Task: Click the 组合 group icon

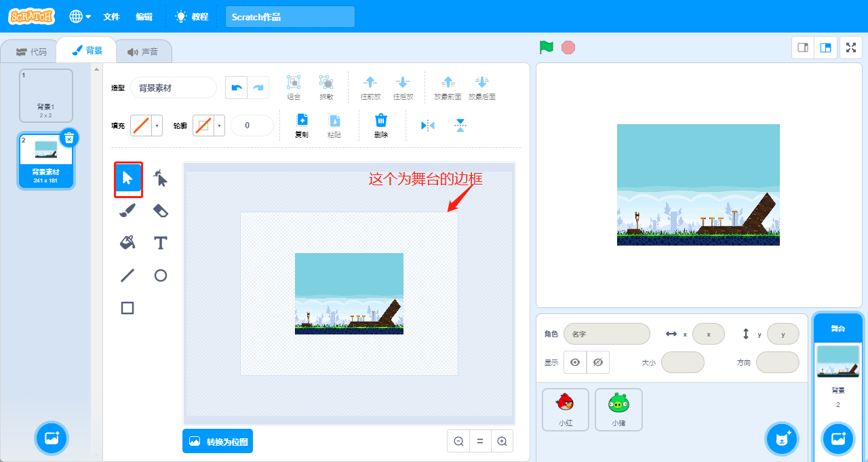Action: pos(294,88)
